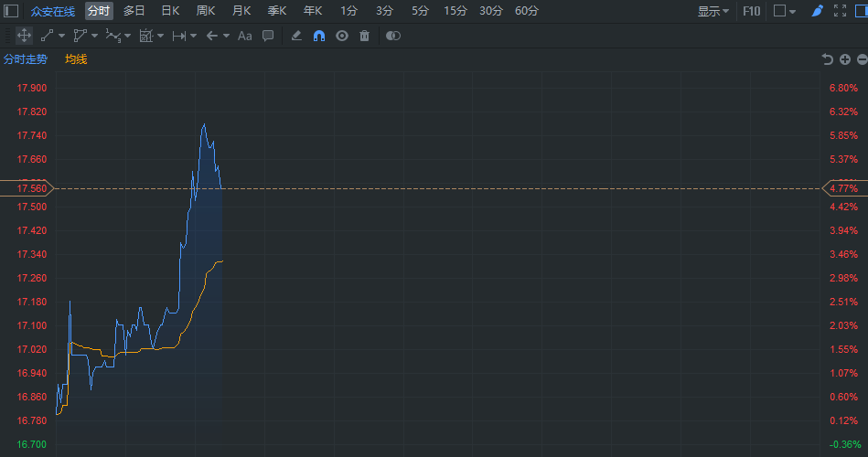Click the 16.700 green price label
The height and width of the screenshot is (457, 868).
[x=31, y=444]
